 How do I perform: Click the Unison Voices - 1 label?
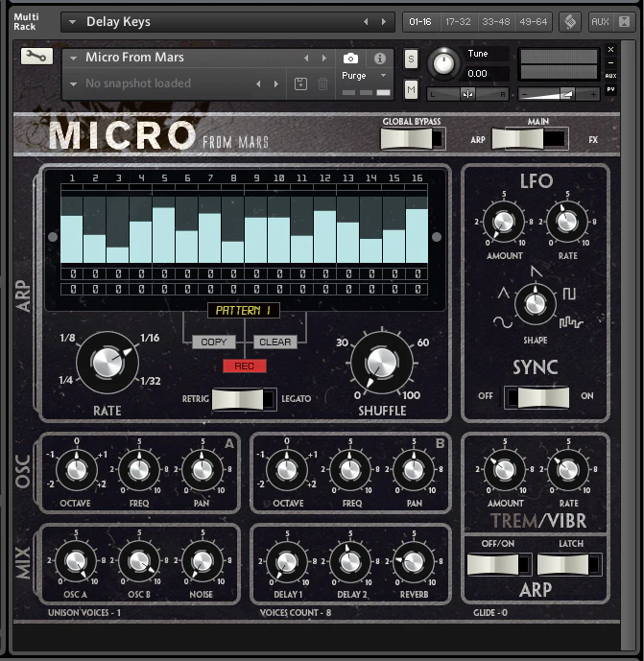point(84,612)
